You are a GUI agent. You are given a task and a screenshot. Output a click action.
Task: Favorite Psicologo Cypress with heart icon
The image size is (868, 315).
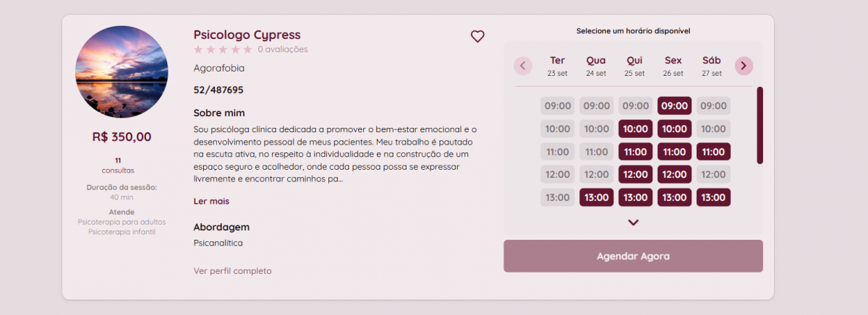coord(477,36)
